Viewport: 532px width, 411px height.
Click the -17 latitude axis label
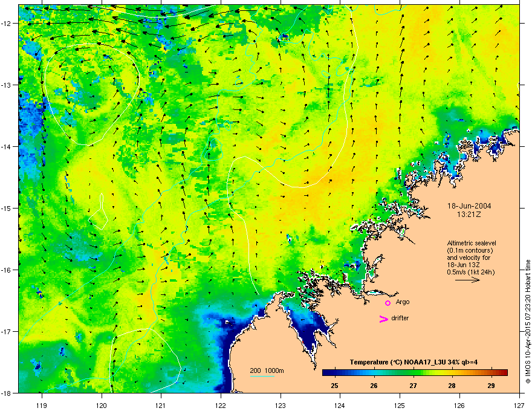(7, 331)
